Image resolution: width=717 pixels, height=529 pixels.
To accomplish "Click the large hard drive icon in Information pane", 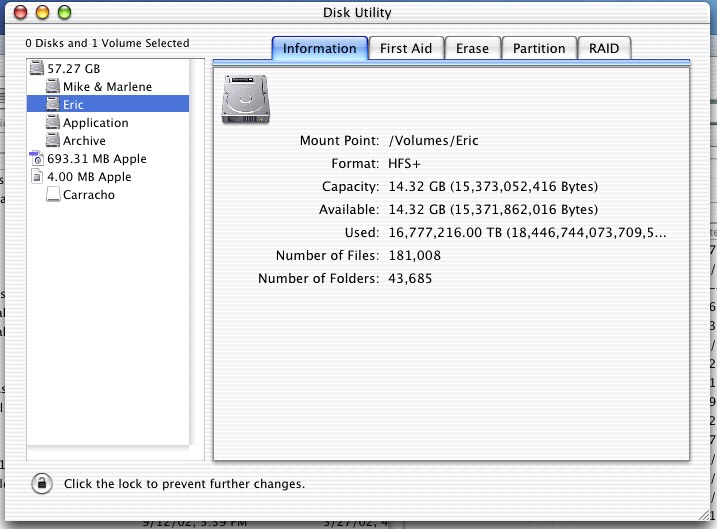I will click(246, 99).
